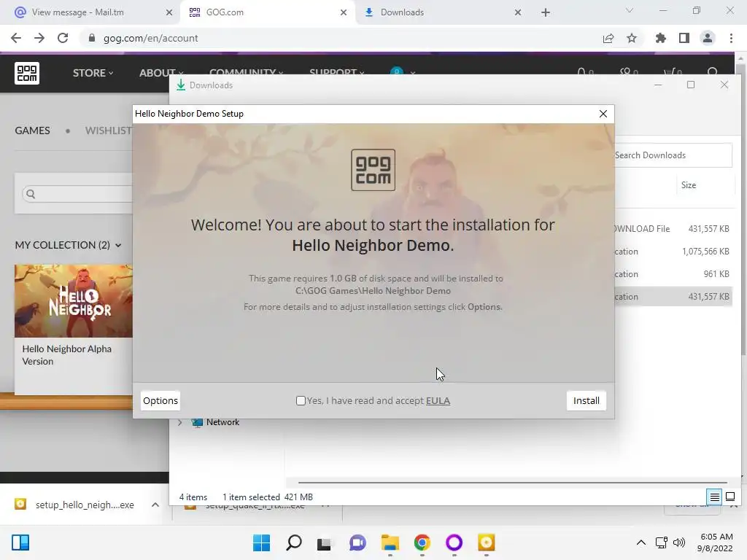Viewport: 747px width, 560px height.
Task: Expand the Network tree node in Explorer
Action: 179,422
